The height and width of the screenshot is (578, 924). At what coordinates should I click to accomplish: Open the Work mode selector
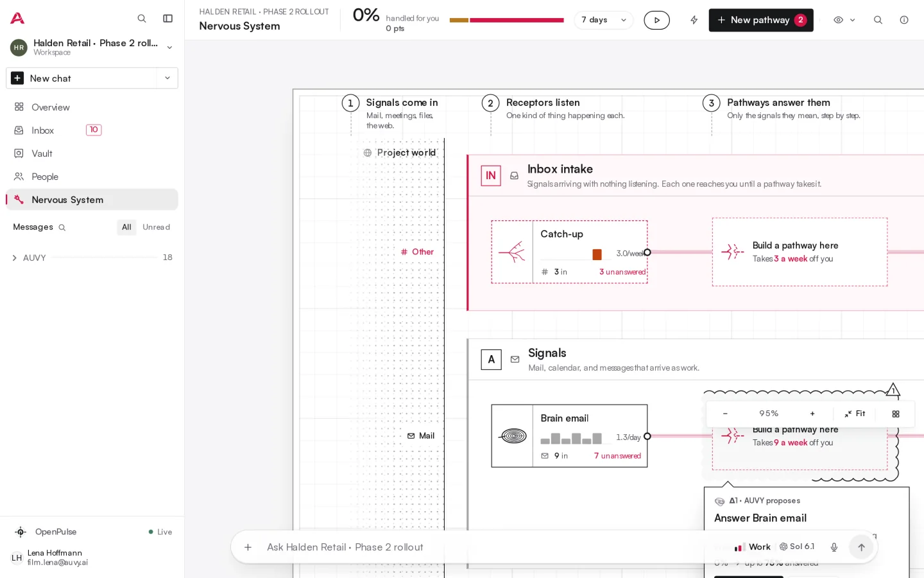point(752,547)
